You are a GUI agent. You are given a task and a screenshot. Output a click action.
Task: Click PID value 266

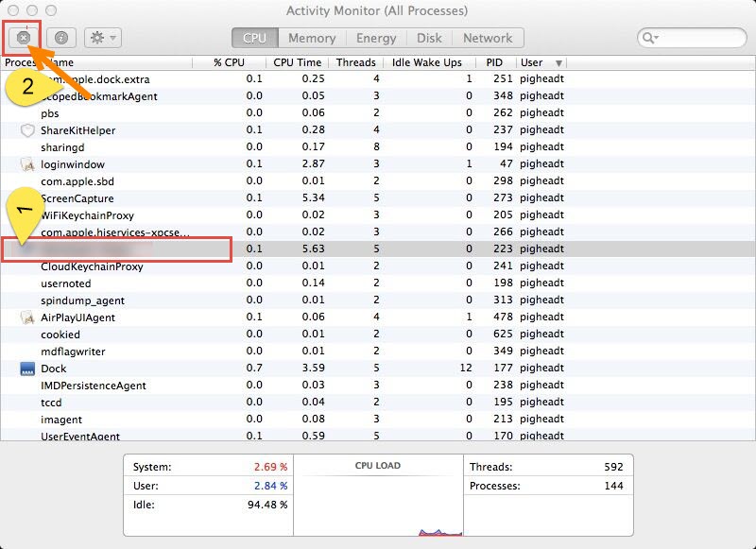(x=503, y=232)
